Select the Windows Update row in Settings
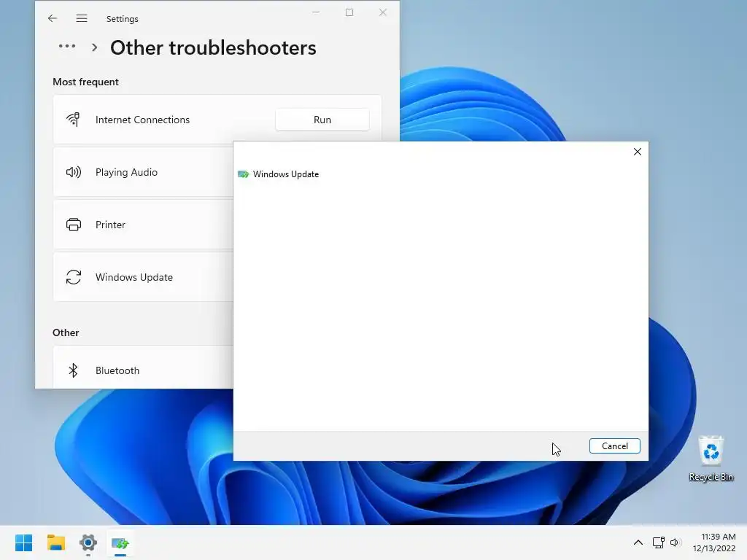Viewport: 747px width, 560px height. (143, 276)
